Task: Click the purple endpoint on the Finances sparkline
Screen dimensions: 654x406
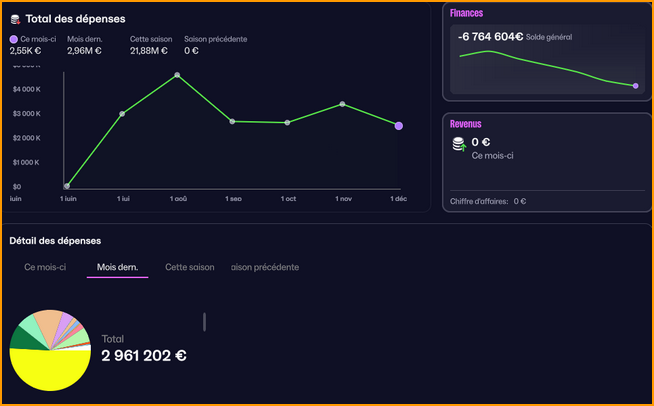Action: pos(635,86)
